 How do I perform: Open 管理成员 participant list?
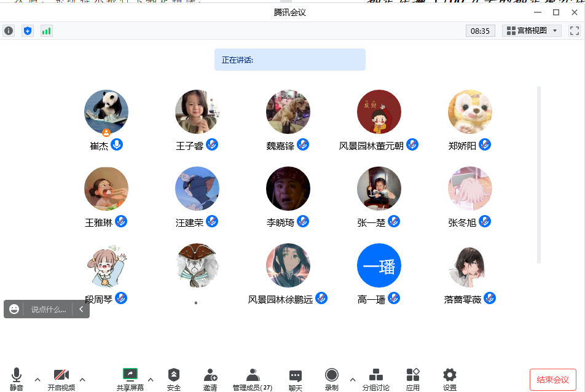click(252, 379)
